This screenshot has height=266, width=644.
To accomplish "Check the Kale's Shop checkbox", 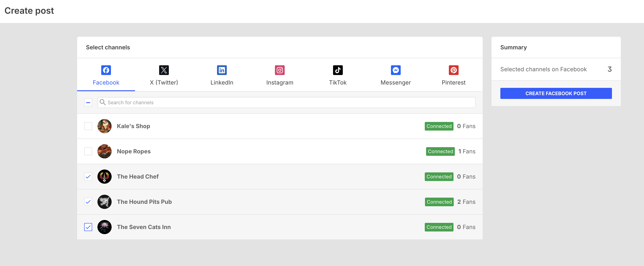I will coord(88,126).
